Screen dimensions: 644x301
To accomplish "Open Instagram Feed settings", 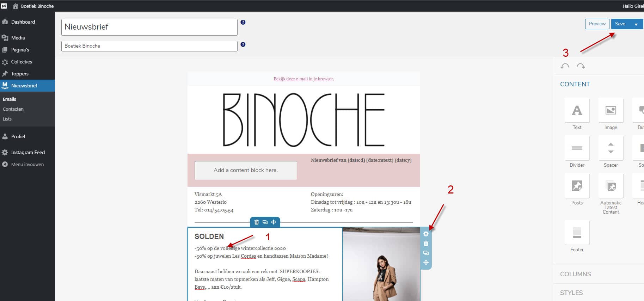I will click(28, 152).
